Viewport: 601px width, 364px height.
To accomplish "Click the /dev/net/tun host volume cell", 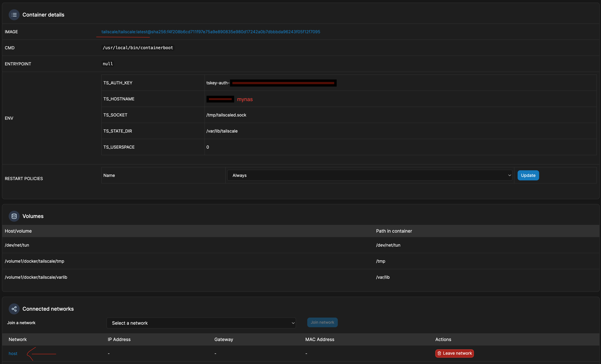I will pyautogui.click(x=17, y=245).
